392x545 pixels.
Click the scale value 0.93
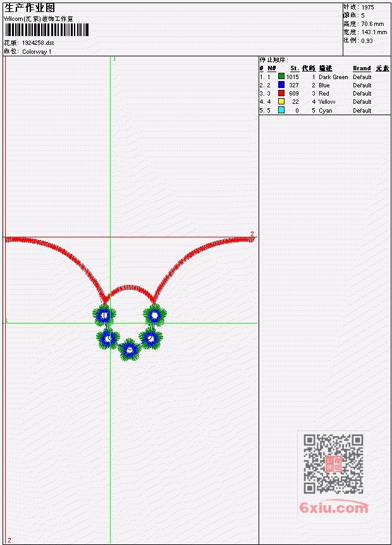click(367, 41)
